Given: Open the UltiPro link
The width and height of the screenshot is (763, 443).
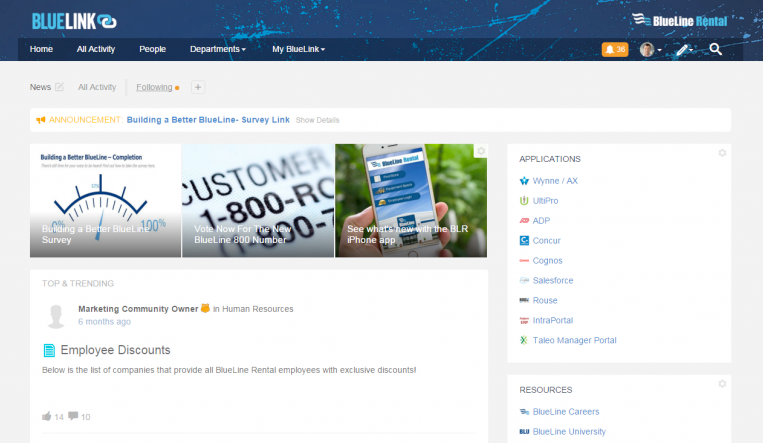Looking at the screenshot, I should click(545, 201).
